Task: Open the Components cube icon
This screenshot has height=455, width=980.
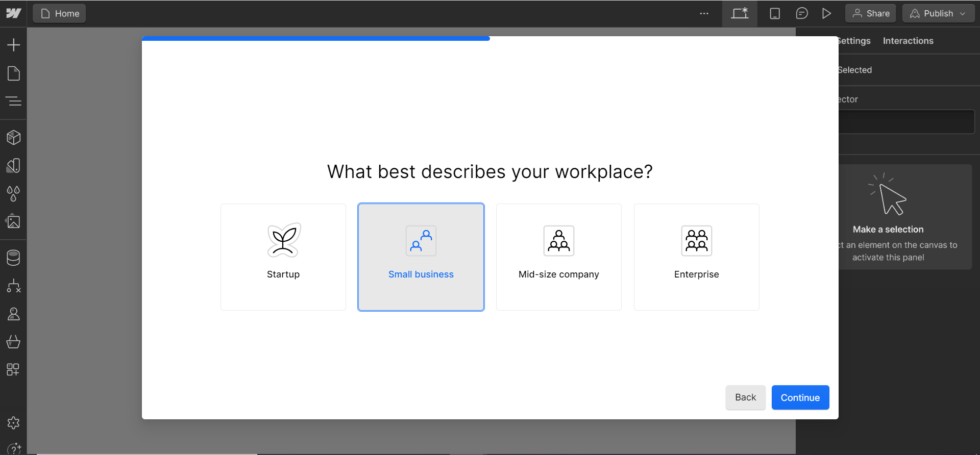Action: pyautogui.click(x=13, y=137)
